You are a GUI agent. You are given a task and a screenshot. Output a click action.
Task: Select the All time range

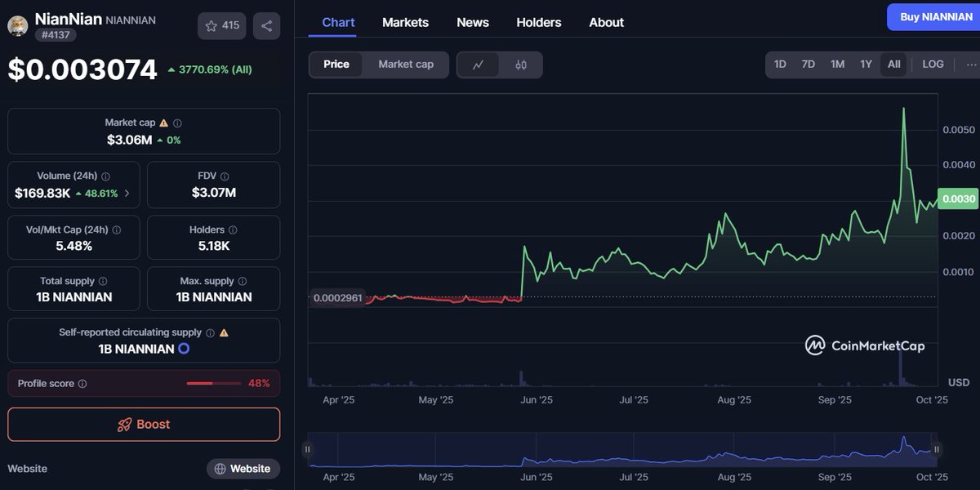point(894,64)
